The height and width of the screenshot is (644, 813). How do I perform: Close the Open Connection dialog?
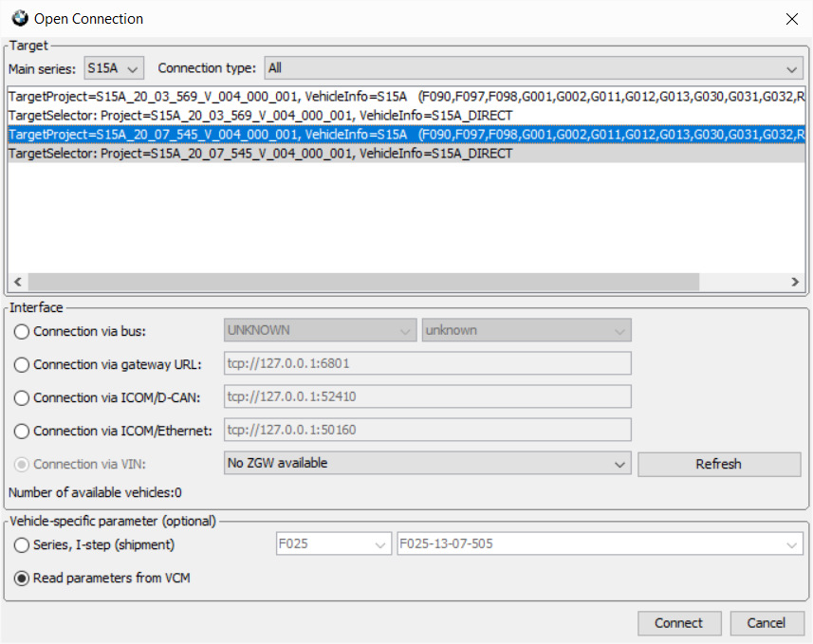(x=792, y=19)
